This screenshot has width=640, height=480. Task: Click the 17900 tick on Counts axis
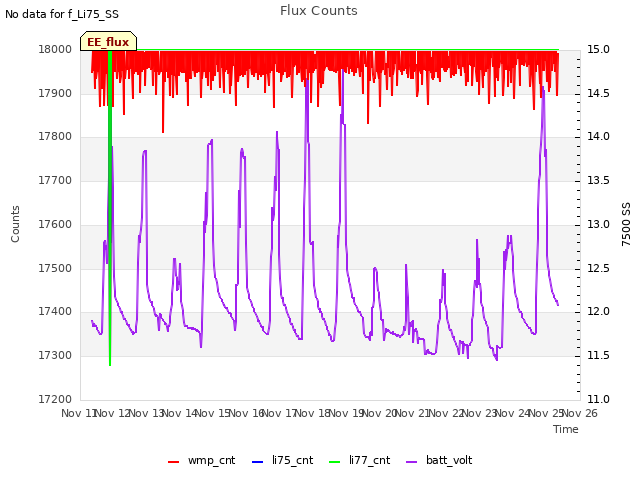click(x=55, y=93)
